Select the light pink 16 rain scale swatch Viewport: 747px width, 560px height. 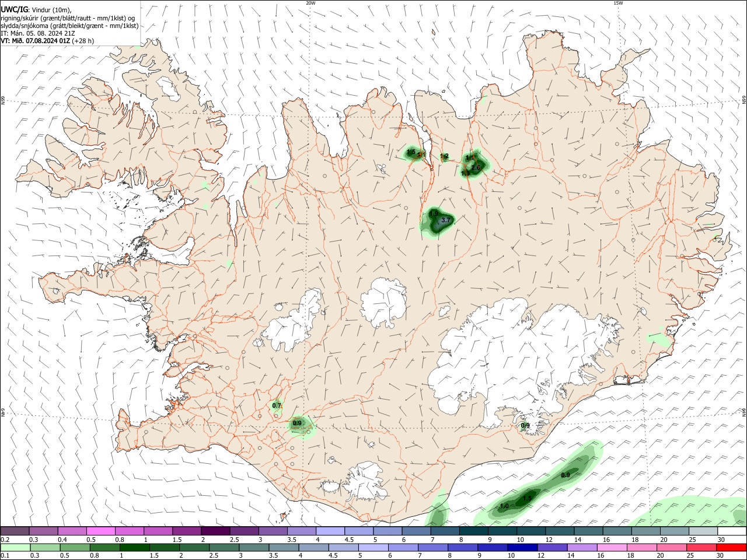[x=611, y=548]
